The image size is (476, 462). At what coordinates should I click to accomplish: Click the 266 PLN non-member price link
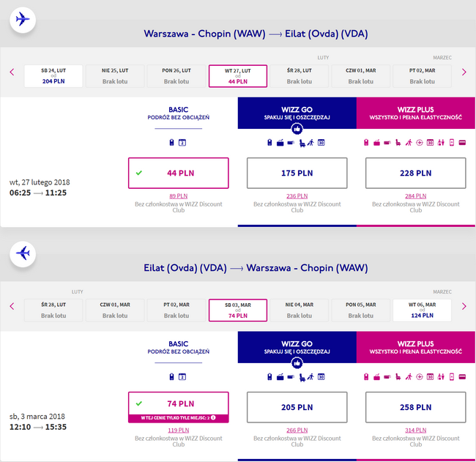click(297, 430)
